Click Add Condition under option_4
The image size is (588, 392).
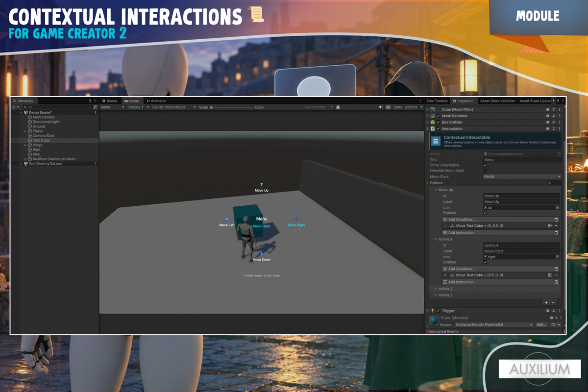(x=497, y=269)
